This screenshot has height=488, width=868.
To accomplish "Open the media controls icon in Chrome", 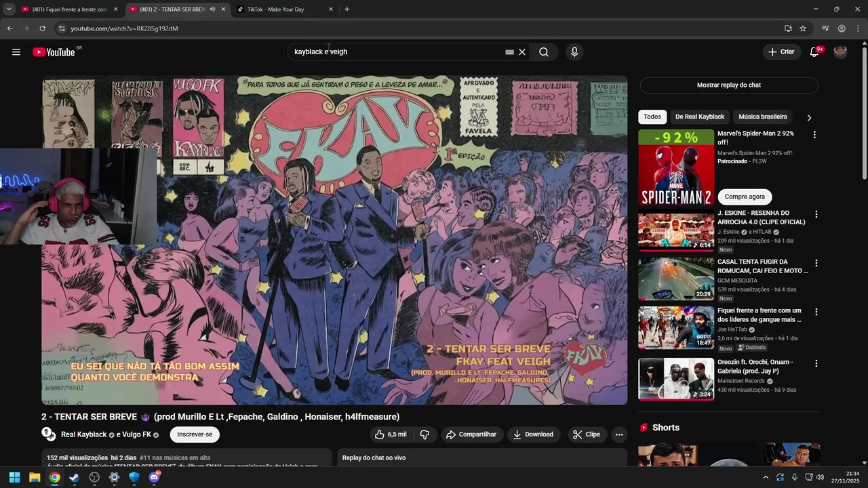I will 825,28.
